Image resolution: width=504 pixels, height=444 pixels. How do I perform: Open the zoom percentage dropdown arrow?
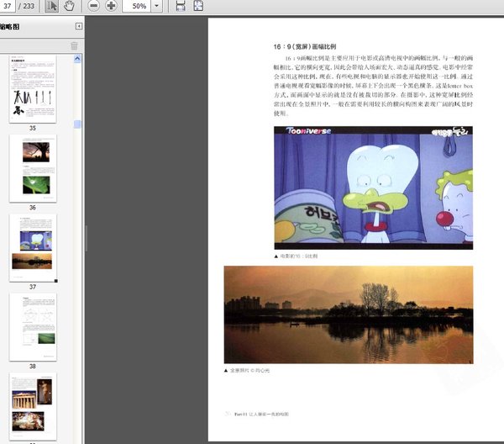click(156, 6)
